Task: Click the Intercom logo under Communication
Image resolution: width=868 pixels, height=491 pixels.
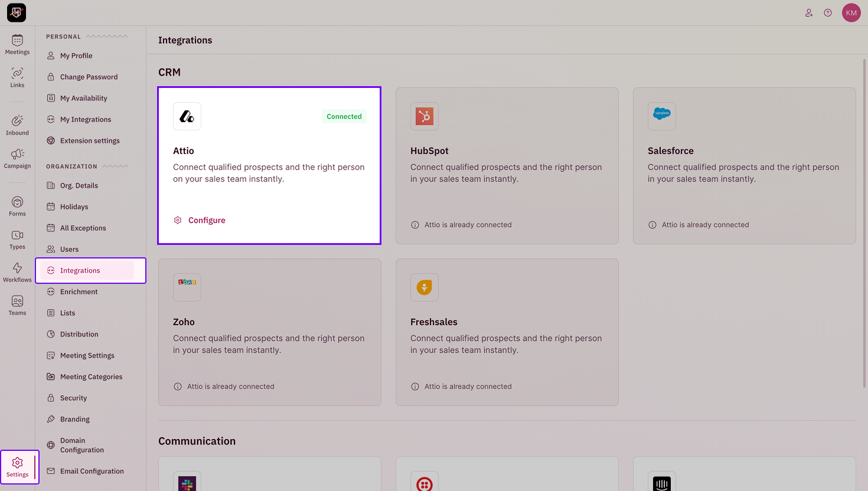Action: coord(662,484)
